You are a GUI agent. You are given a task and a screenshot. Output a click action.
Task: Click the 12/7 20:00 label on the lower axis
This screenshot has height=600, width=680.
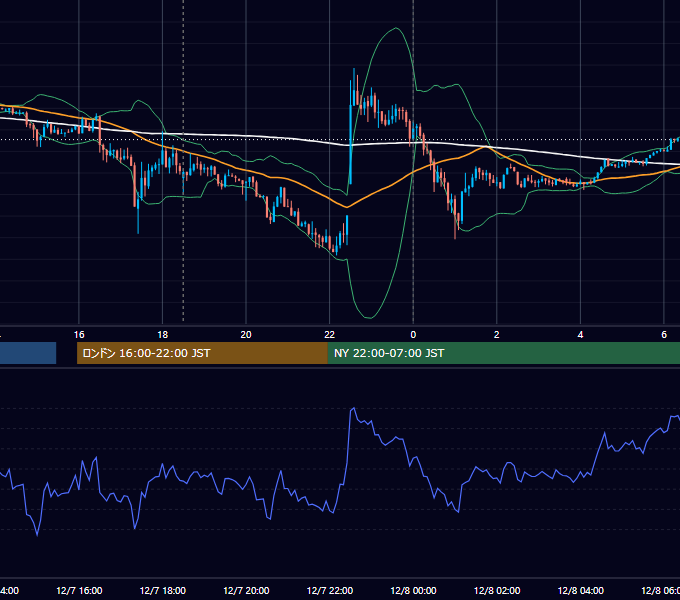tap(246, 590)
